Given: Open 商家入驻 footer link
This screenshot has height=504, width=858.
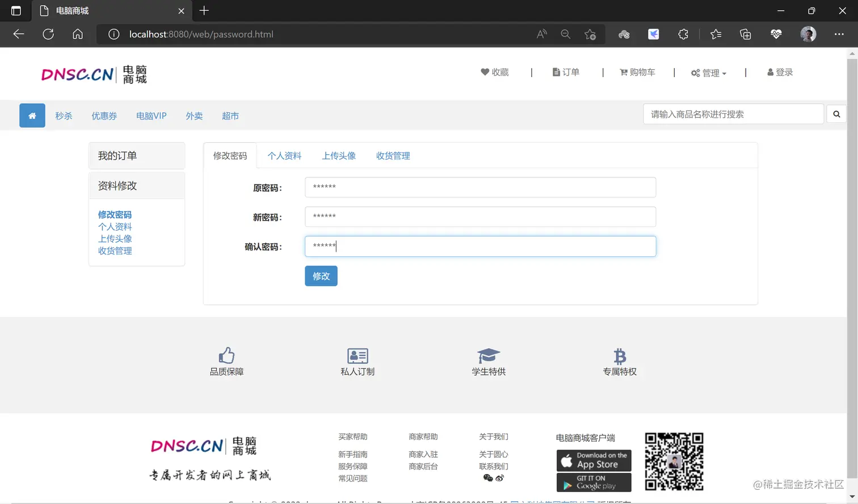Looking at the screenshot, I should point(423,454).
